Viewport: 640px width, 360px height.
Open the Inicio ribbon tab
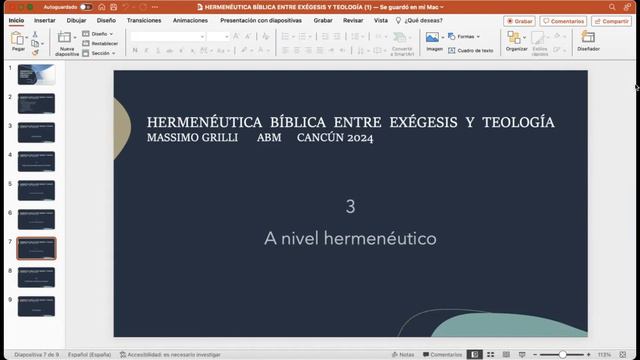16,20
